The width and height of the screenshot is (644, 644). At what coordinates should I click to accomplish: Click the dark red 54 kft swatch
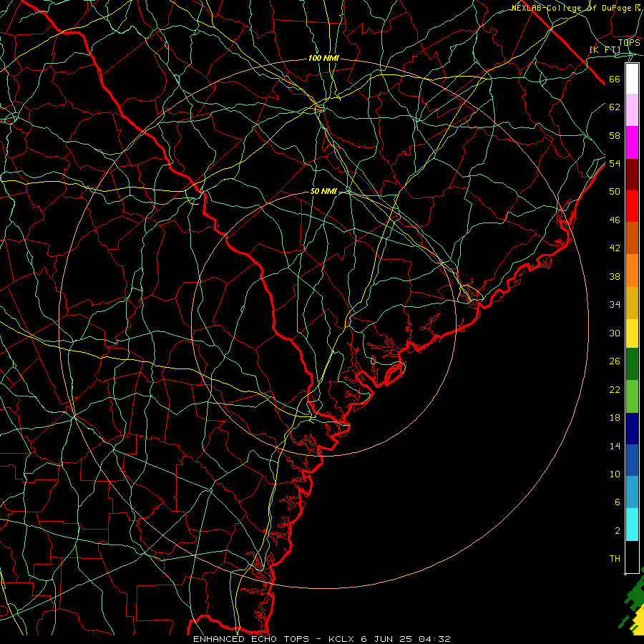632,175
